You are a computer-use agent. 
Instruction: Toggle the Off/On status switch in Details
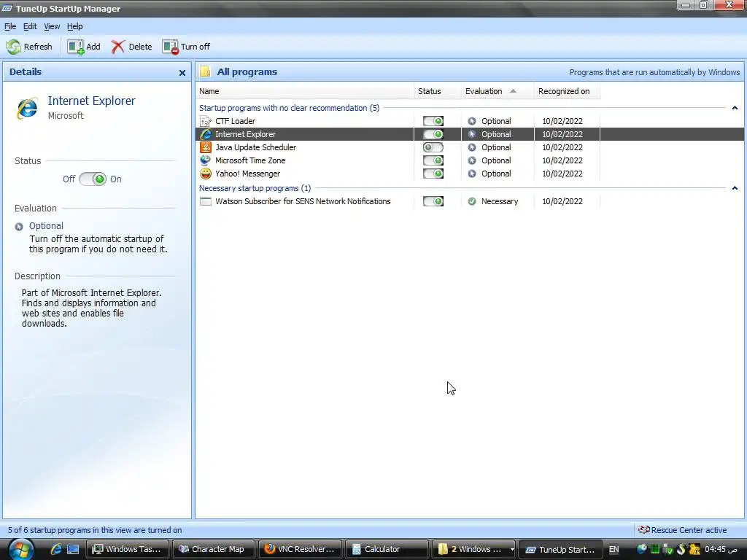pos(93,179)
